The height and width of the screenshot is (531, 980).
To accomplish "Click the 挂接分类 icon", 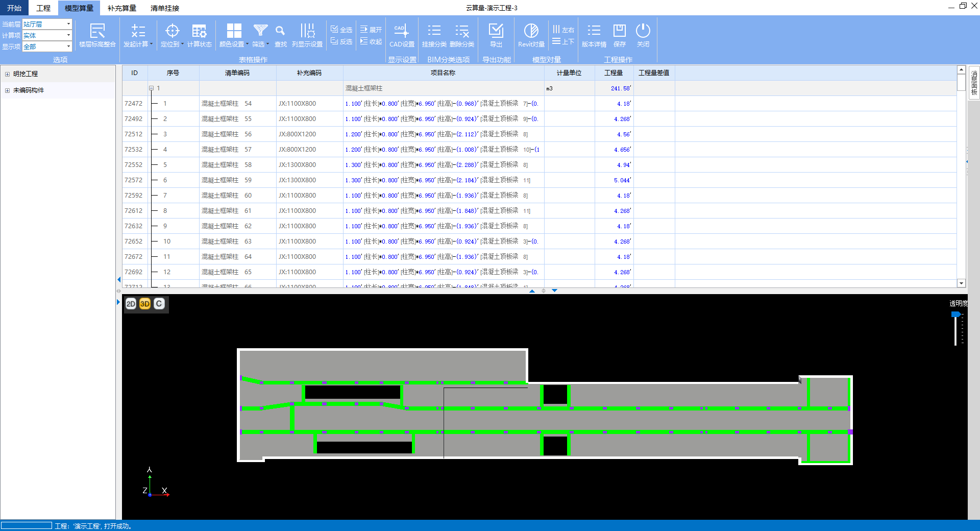I will 434,35.
